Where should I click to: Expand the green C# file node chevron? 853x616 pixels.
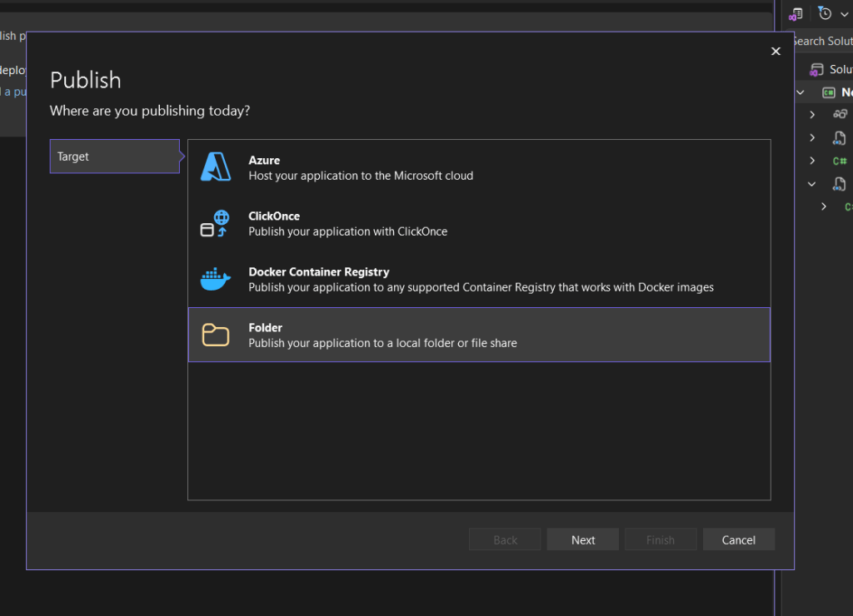click(x=813, y=161)
